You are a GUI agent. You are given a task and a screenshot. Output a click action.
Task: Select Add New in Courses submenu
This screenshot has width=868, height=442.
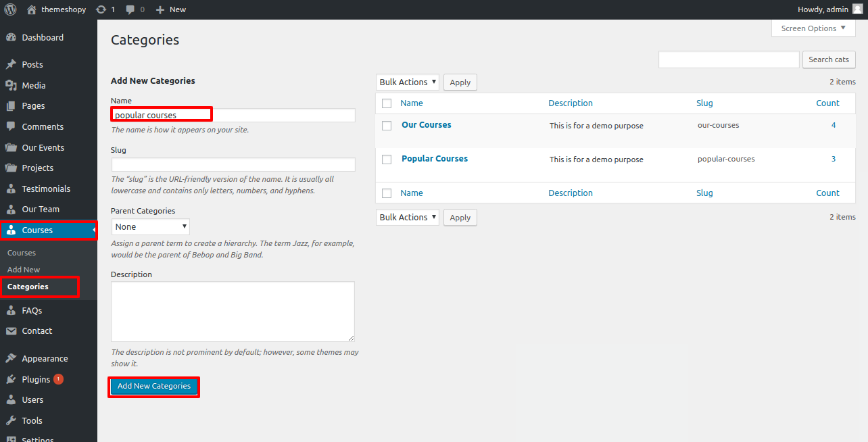pos(24,270)
